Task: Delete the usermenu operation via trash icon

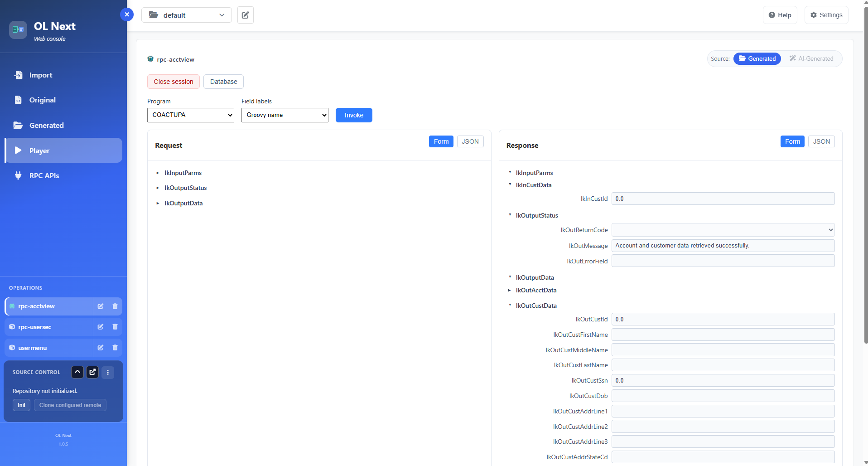Action: pyautogui.click(x=115, y=348)
